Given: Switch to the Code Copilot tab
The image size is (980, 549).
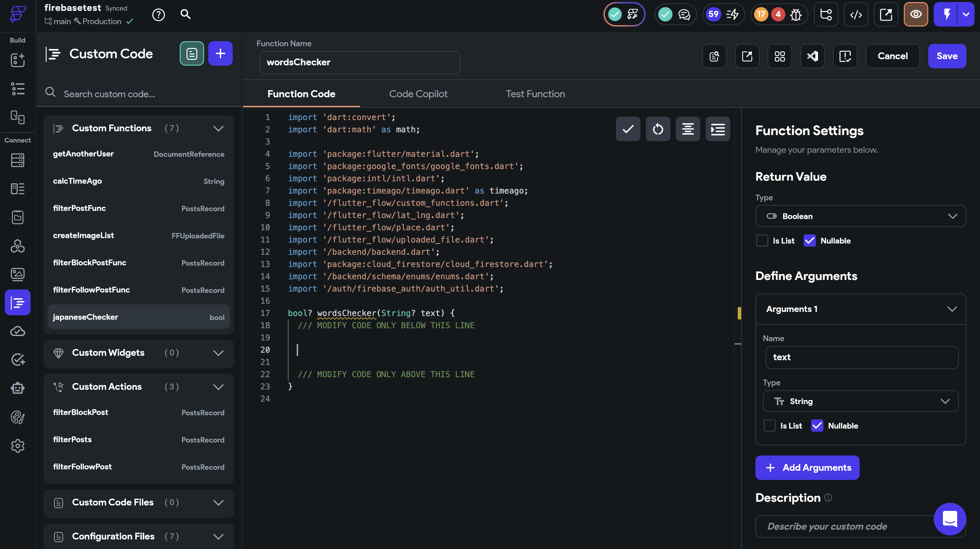Looking at the screenshot, I should click(x=418, y=94).
